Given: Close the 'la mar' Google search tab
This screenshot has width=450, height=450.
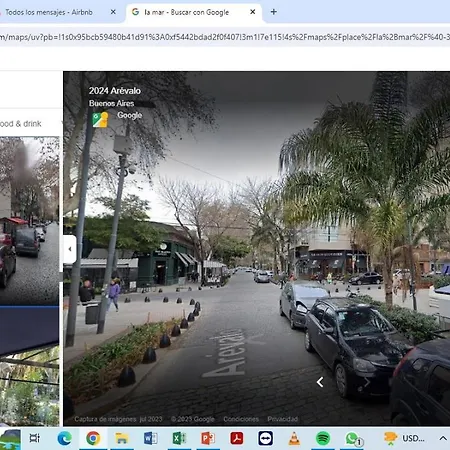Looking at the screenshot, I should point(253,12).
